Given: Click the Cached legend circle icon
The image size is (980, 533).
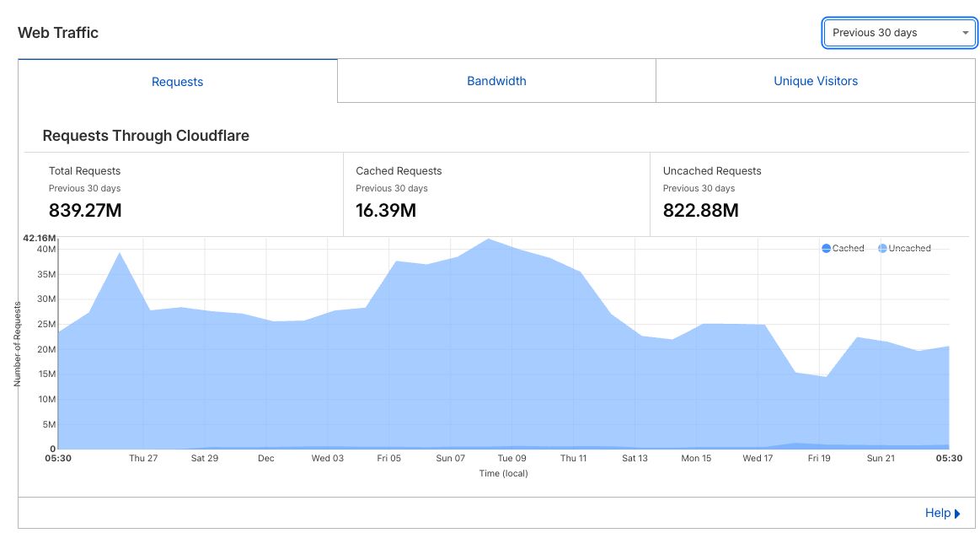Looking at the screenshot, I should [x=827, y=248].
